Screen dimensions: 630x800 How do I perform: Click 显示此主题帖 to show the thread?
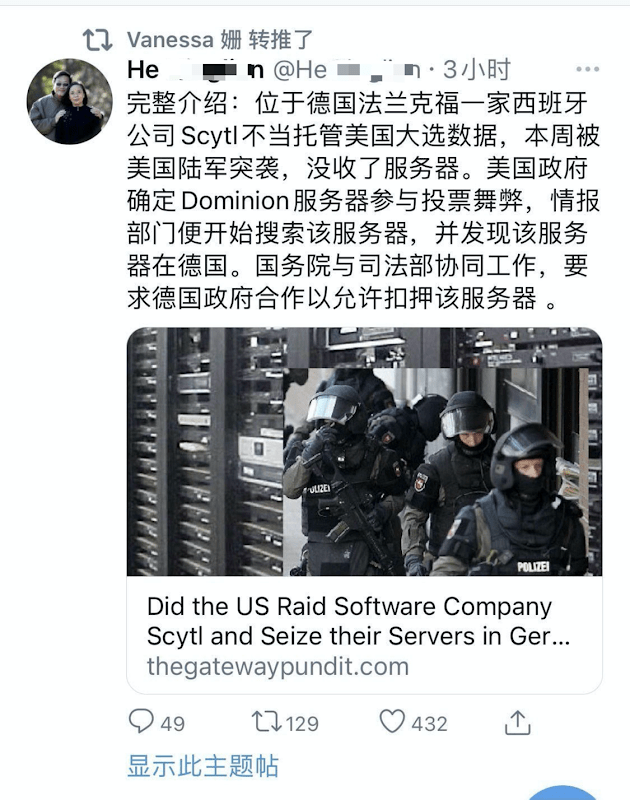(x=203, y=766)
